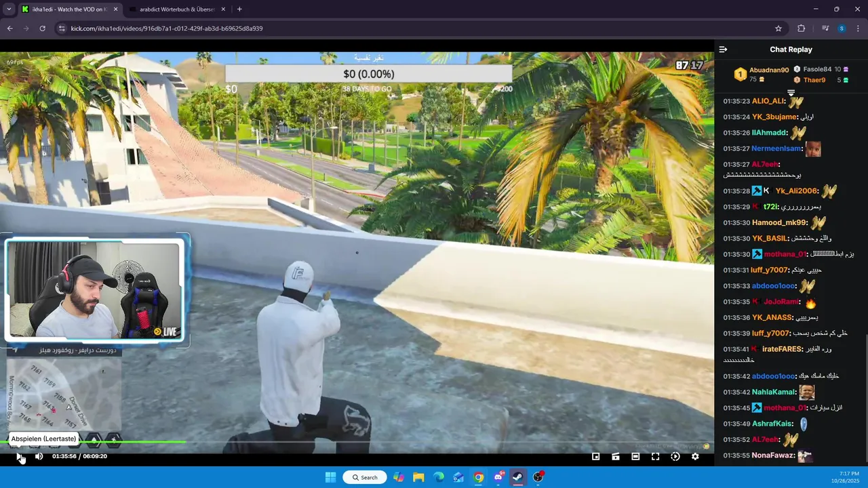Image resolution: width=868 pixels, height=488 pixels.
Task: Click username YK_ANASS in chat
Action: (x=772, y=317)
